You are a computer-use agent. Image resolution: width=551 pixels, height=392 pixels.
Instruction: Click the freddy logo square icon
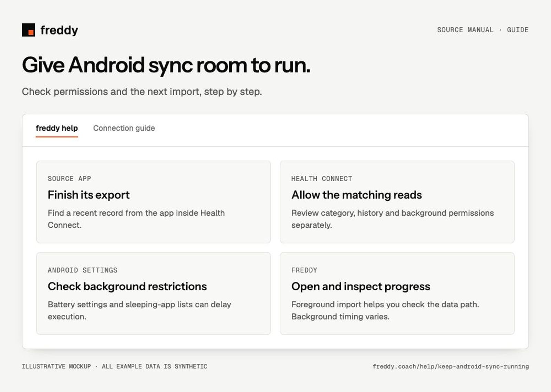click(x=28, y=30)
